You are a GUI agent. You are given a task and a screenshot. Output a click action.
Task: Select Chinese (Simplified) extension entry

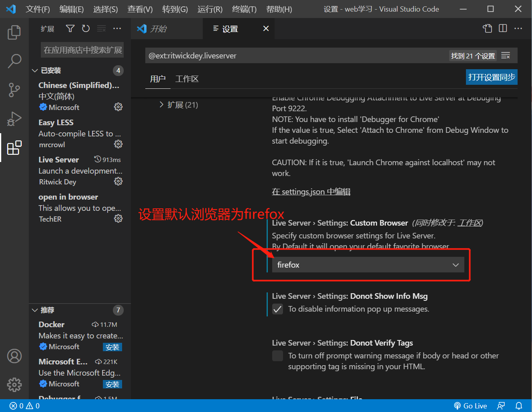(80, 96)
